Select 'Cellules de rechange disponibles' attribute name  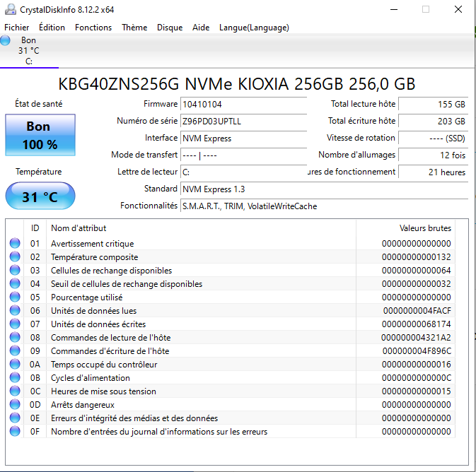(x=111, y=271)
